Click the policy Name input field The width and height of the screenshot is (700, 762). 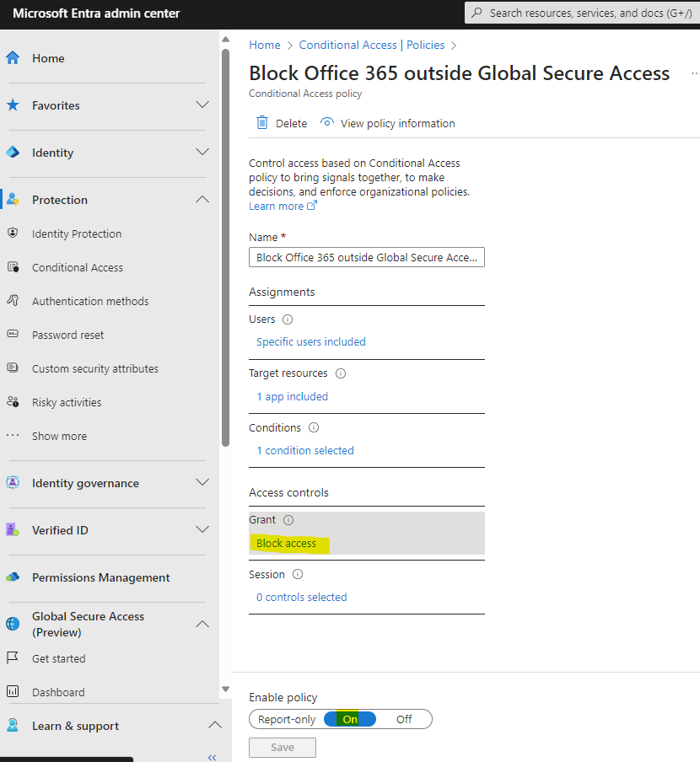coord(367,258)
